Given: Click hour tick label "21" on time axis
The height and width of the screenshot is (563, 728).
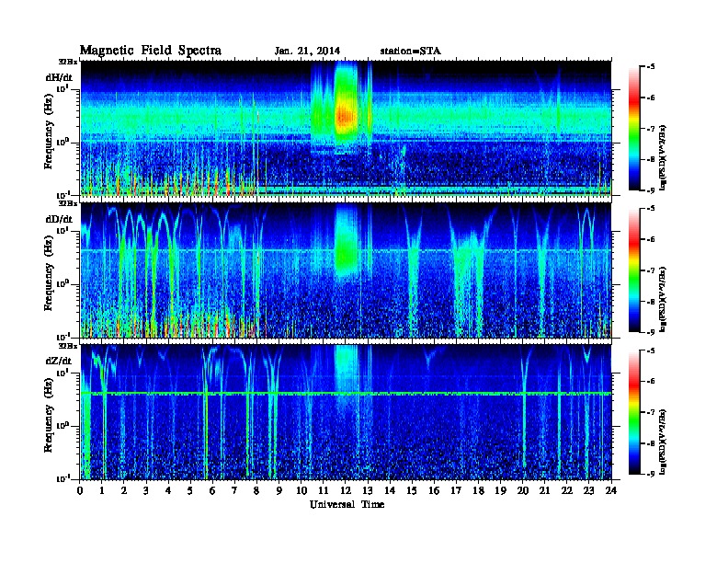Looking at the screenshot, I should [544, 490].
